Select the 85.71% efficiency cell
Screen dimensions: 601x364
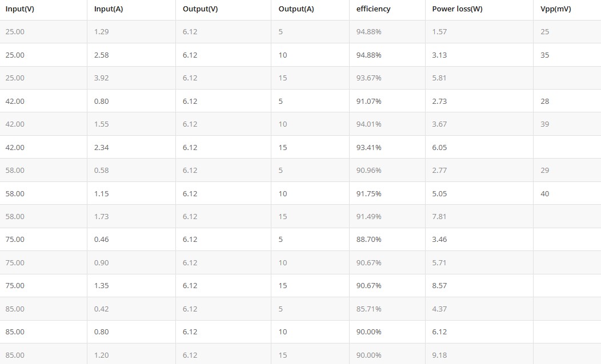(368, 309)
